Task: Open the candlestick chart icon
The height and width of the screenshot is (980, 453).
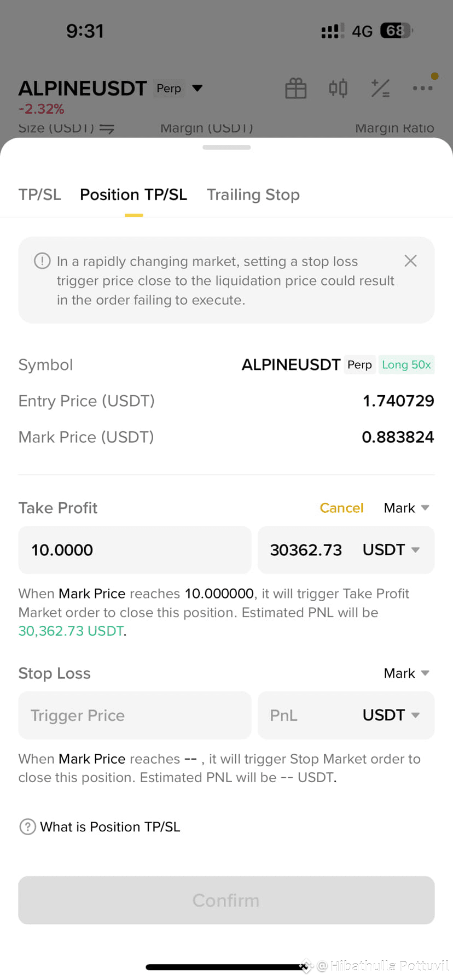Action: pos(338,88)
